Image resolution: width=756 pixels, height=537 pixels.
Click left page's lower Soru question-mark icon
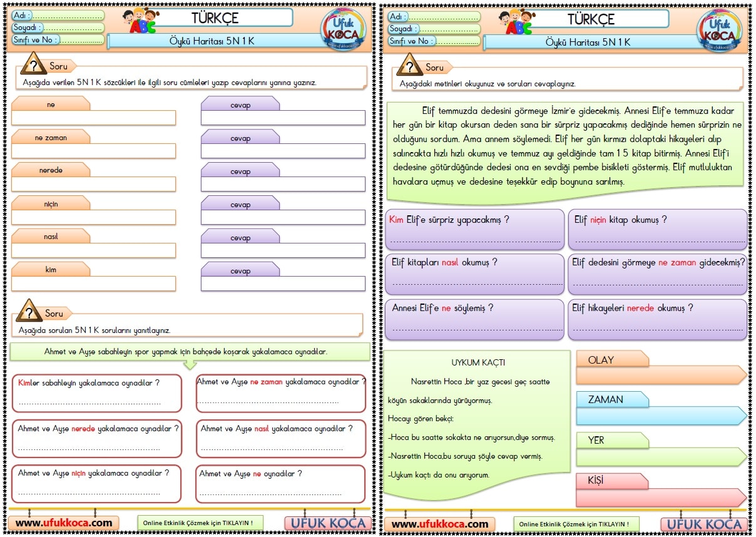pyautogui.click(x=29, y=311)
